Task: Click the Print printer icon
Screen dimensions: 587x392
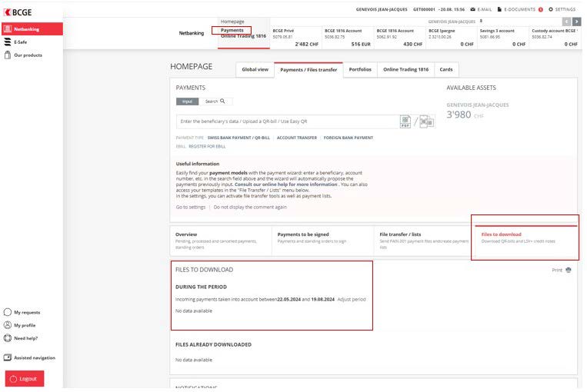Action: (x=569, y=270)
